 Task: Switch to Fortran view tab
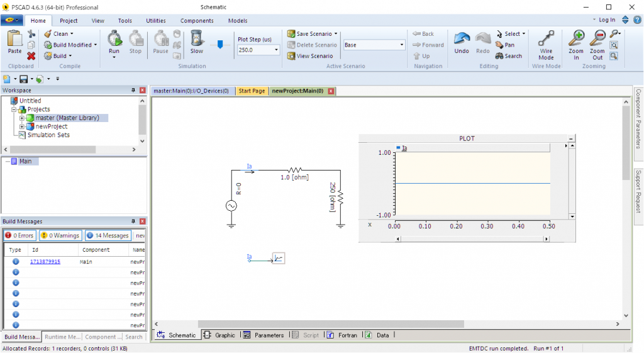[342, 335]
